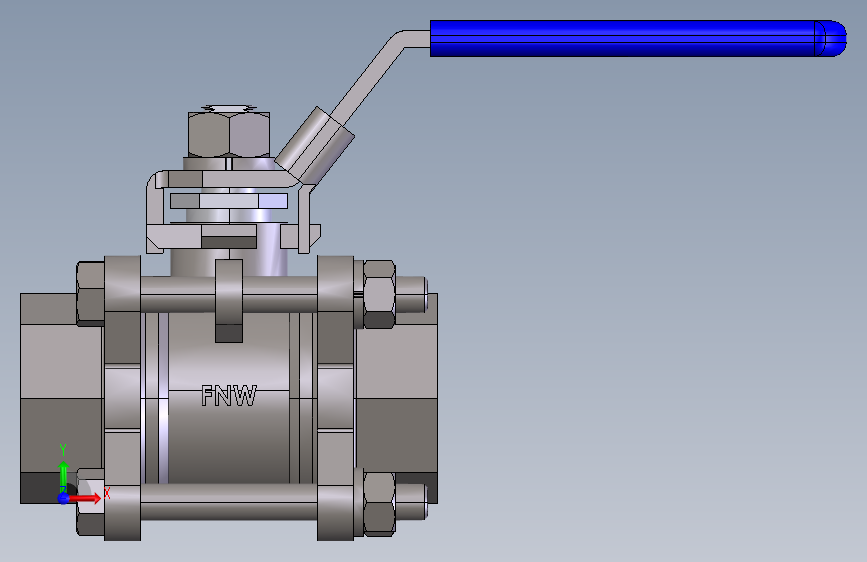Click the green Y axis arrow
This screenshot has width=867, height=562.
64,475
